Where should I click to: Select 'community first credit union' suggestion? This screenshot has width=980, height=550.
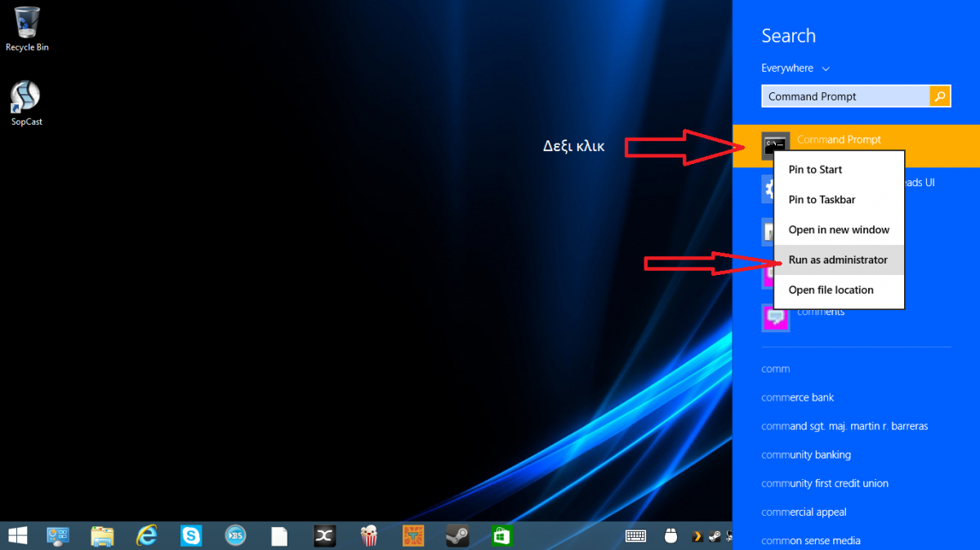click(x=825, y=483)
